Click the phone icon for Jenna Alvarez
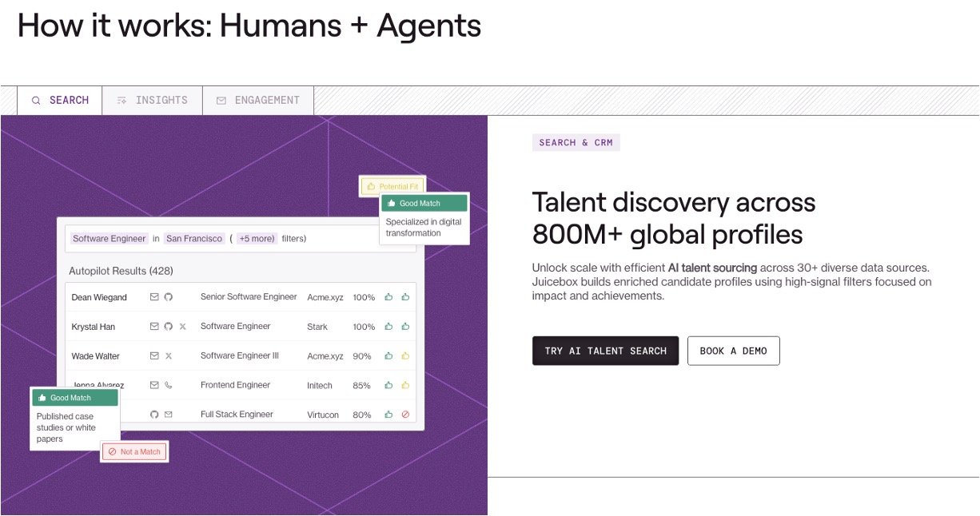This screenshot has width=980, height=516. pos(168,385)
